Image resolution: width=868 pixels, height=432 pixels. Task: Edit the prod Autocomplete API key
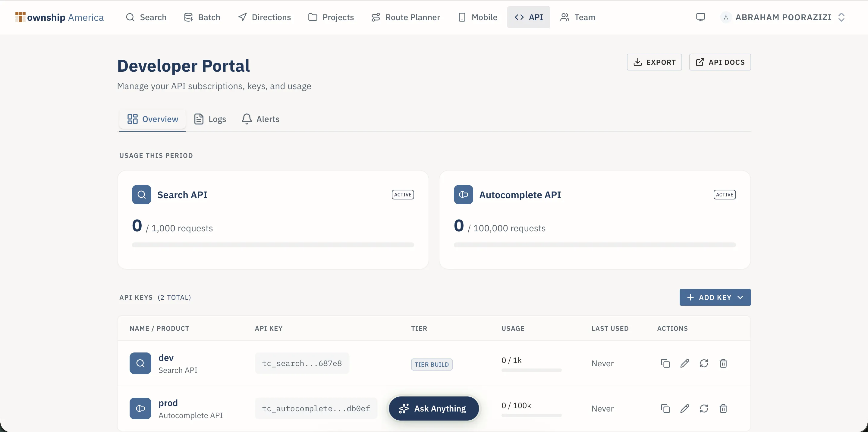pos(684,409)
